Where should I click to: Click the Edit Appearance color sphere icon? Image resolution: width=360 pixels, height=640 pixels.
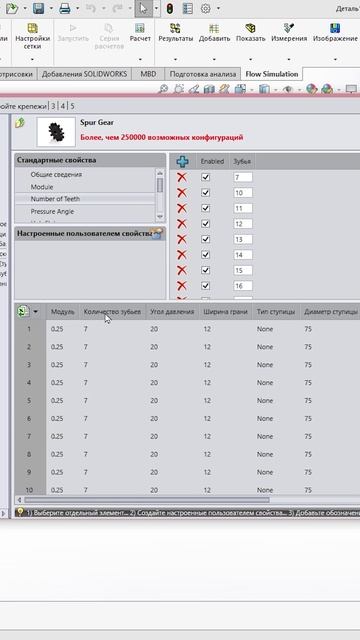311,89
